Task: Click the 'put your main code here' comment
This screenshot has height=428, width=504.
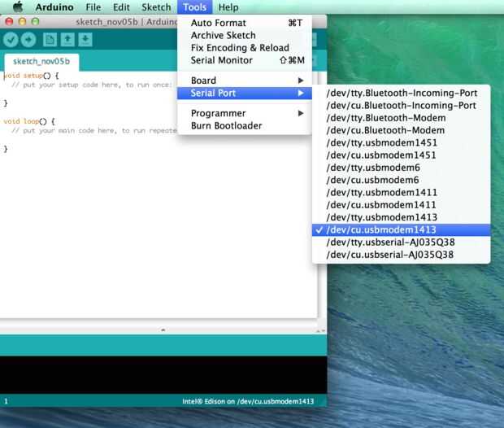Action: (x=93, y=131)
